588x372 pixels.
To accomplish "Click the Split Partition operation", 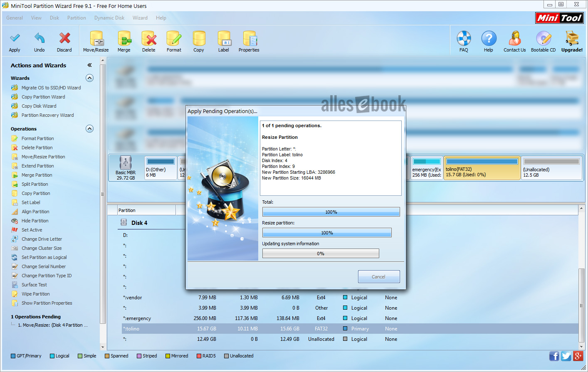I will 35,184.
